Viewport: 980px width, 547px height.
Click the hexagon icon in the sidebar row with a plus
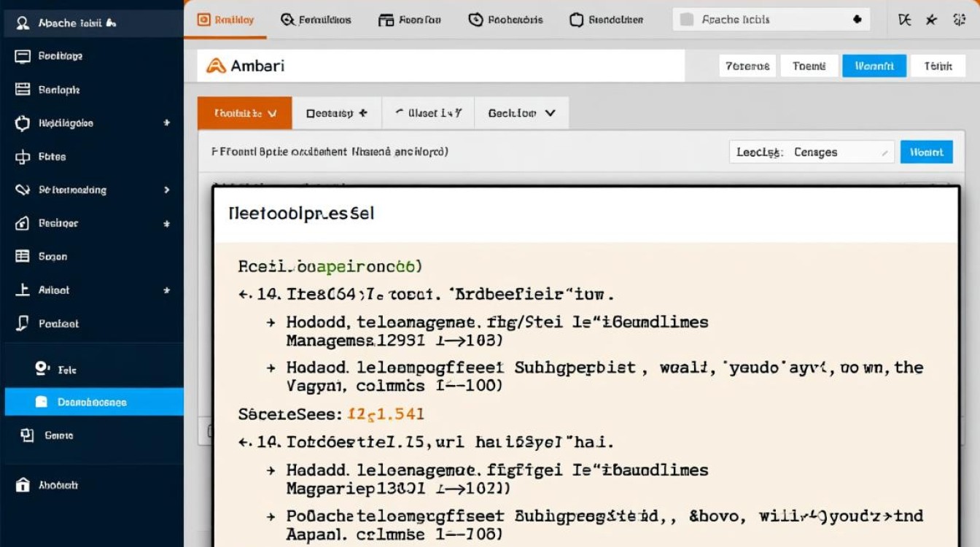(x=23, y=123)
